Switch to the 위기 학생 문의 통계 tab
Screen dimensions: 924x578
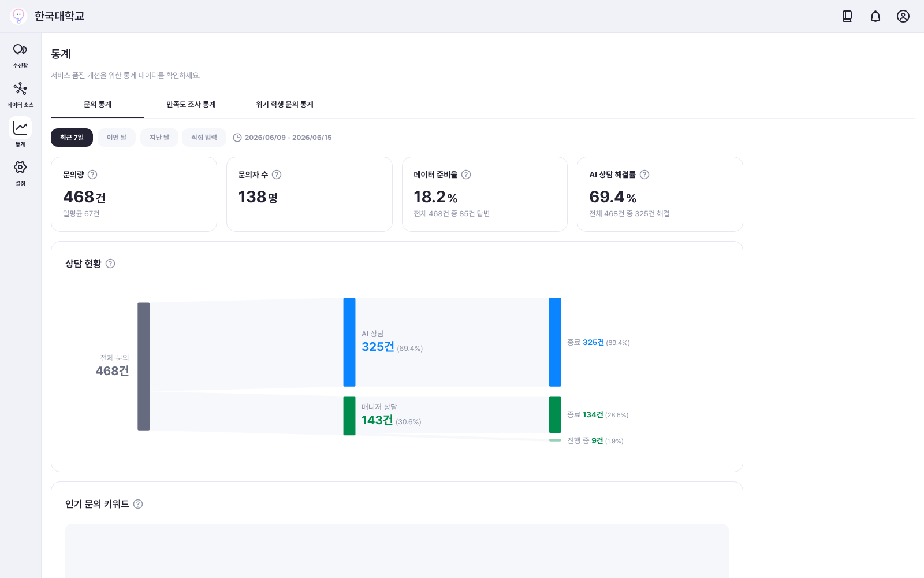click(x=285, y=105)
